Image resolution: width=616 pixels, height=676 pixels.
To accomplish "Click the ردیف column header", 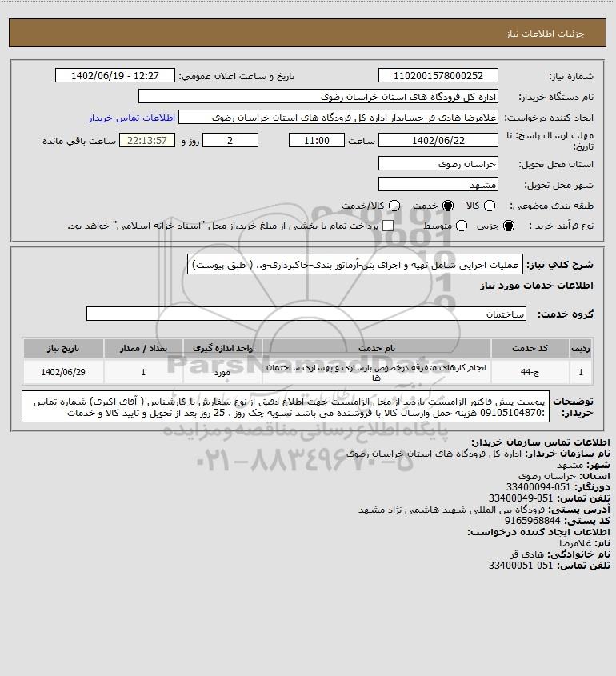I will click(581, 348).
